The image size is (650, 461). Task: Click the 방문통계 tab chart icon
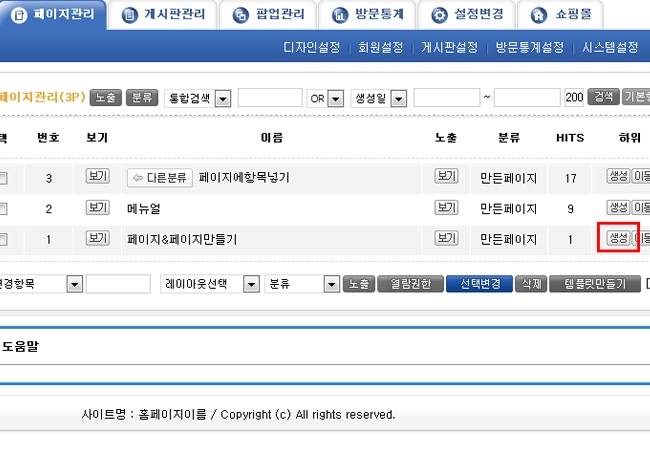click(x=340, y=15)
